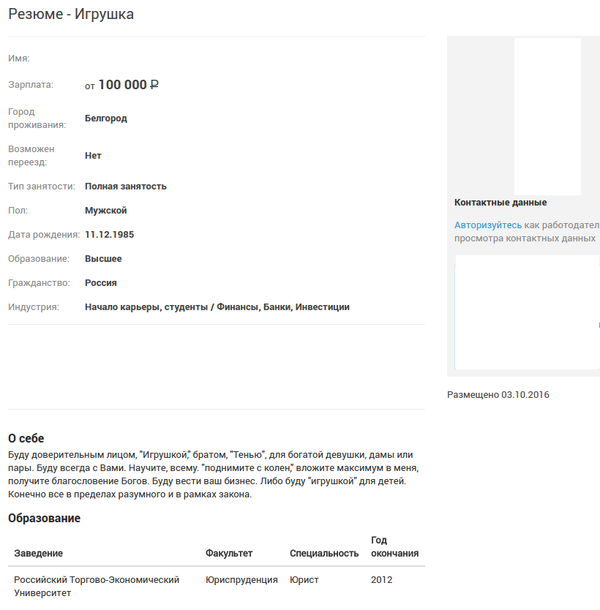Click the Размещено 03.10.2016 date text
This screenshot has height=610, width=600.
pos(498,394)
